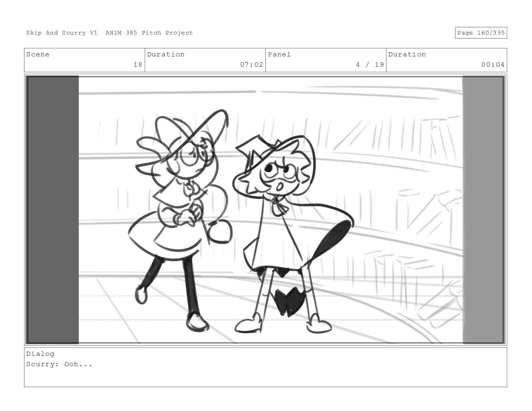Click the 'Skip And Scurry V1' project title
This screenshot has height=411, width=532.
click(x=62, y=33)
